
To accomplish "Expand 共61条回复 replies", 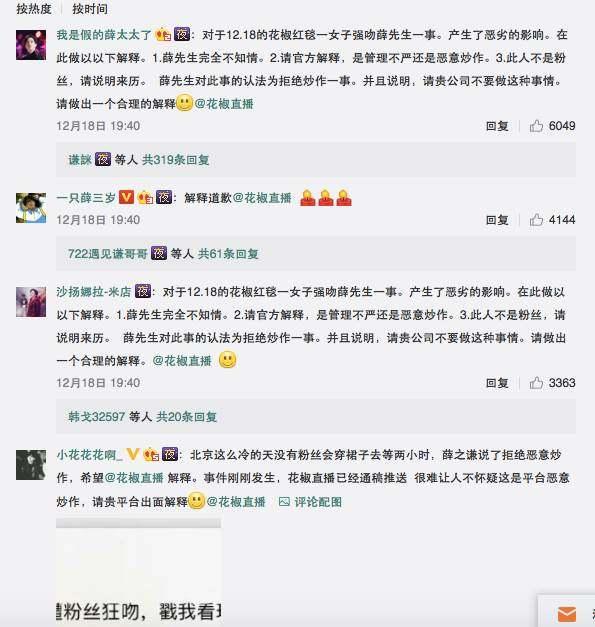I will coord(228,254).
